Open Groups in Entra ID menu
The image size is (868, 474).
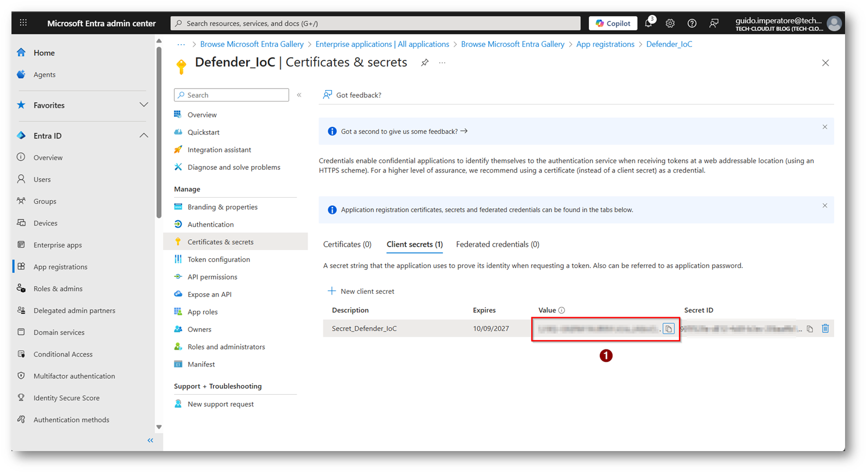[x=45, y=201]
